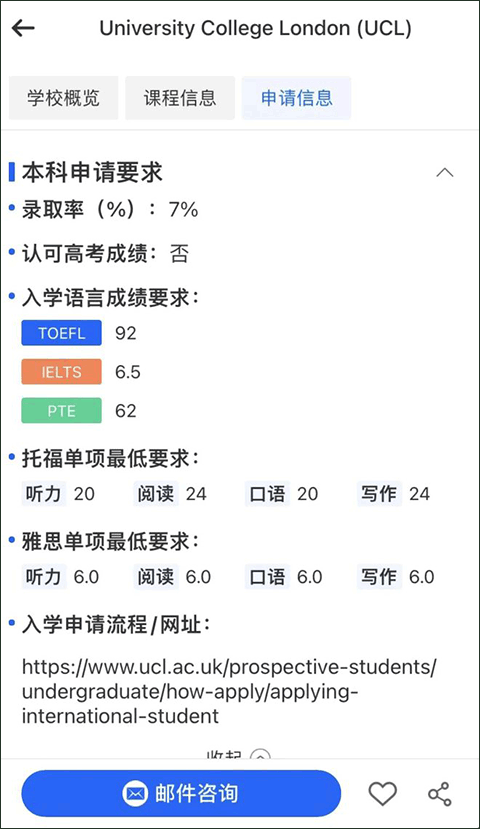The height and width of the screenshot is (829, 480).
Task: Open the UCL how-apply website link
Action: (x=229, y=692)
